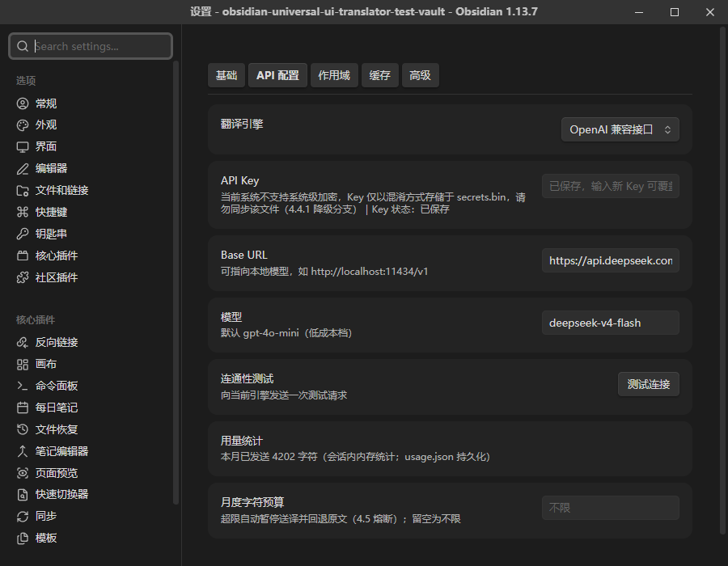The width and height of the screenshot is (728, 566).
Task: Click the 反向链接 link icon
Action: (23, 342)
